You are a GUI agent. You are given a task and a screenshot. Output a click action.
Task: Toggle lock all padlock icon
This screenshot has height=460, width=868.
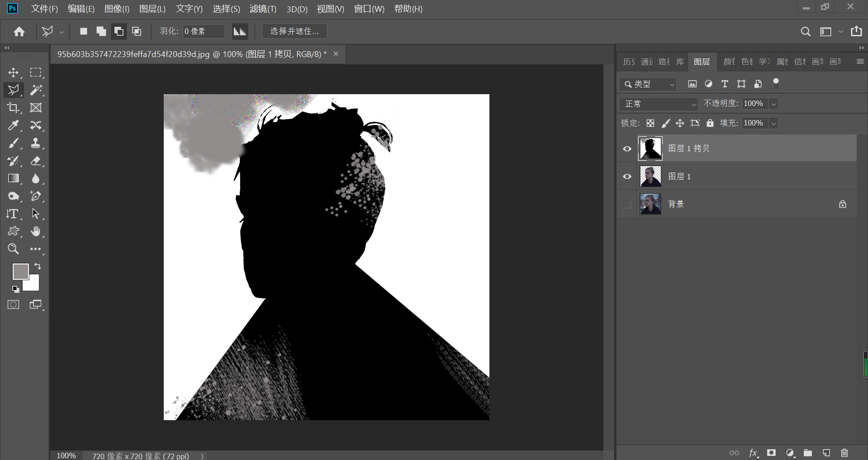click(x=710, y=123)
